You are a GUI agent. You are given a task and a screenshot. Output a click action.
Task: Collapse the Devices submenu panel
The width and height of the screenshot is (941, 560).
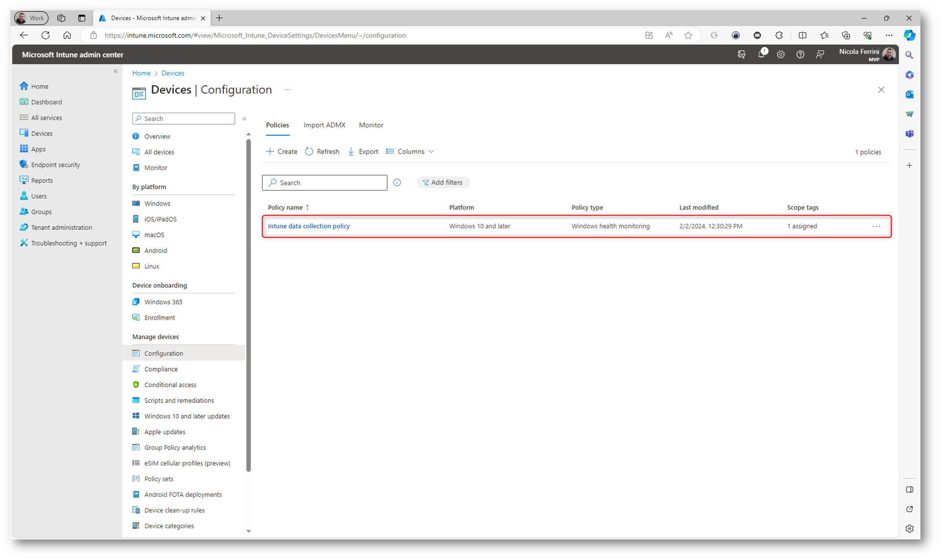click(244, 119)
